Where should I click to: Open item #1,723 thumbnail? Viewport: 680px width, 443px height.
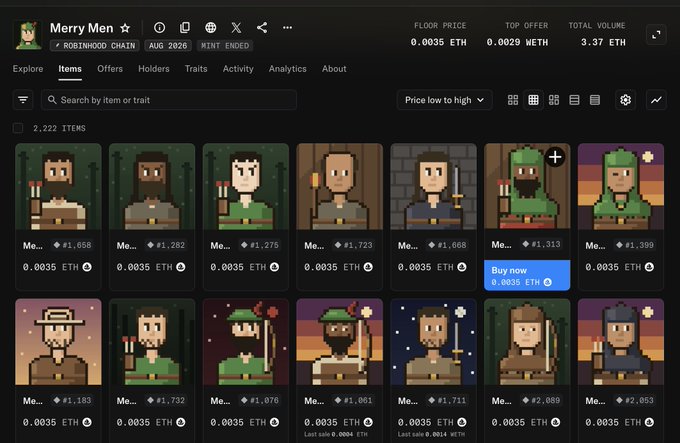tap(340, 187)
